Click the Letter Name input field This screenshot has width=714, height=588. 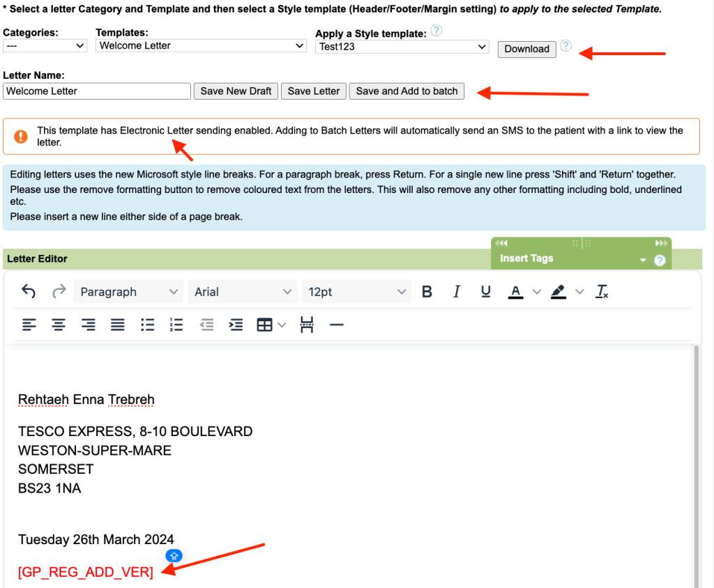[x=96, y=91]
